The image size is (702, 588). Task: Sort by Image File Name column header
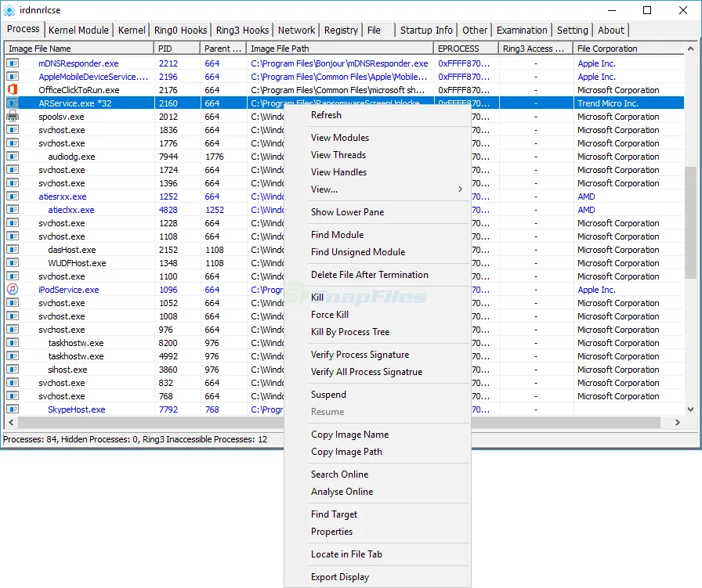point(80,49)
